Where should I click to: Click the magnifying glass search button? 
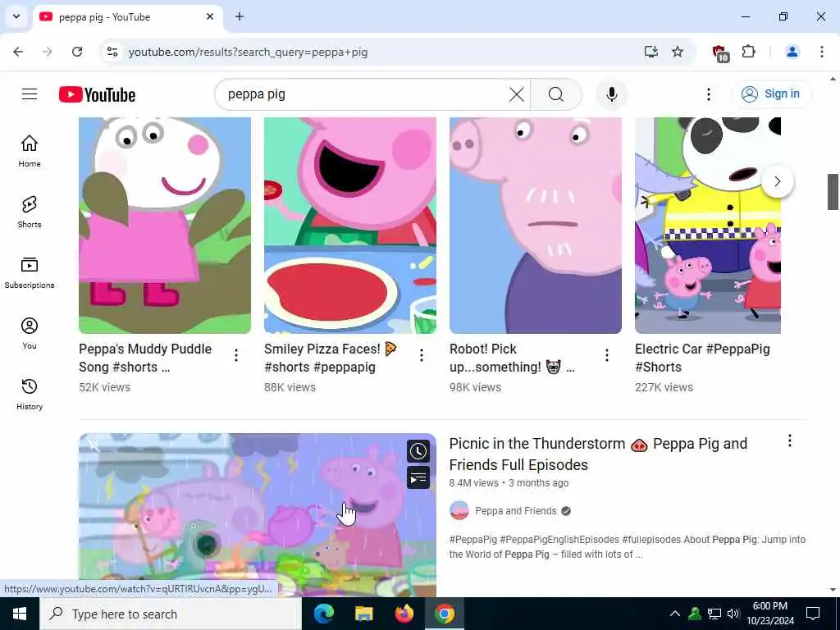pos(556,94)
